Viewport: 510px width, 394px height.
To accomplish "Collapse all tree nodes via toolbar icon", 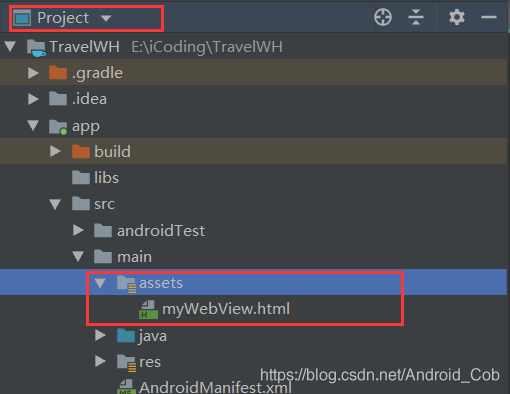I will coord(416,17).
